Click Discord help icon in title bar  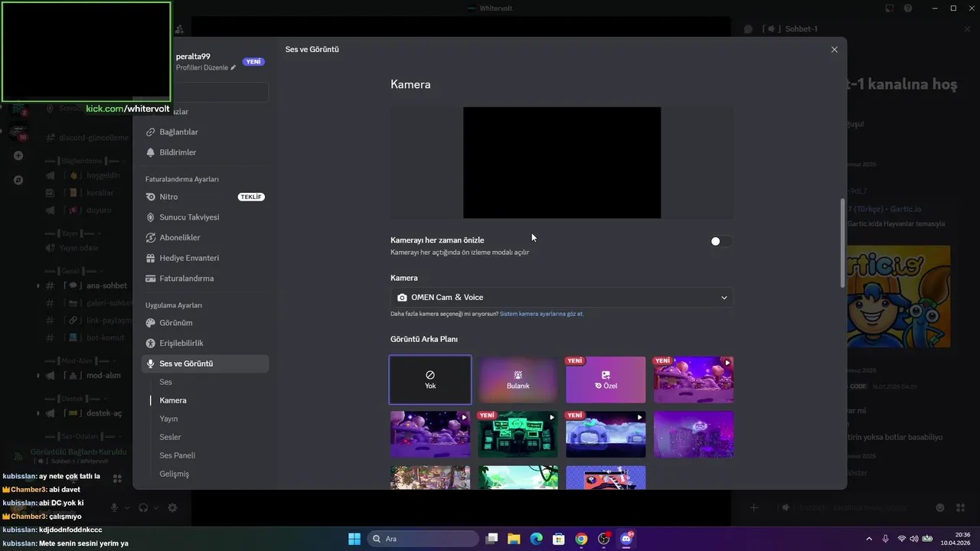(908, 8)
